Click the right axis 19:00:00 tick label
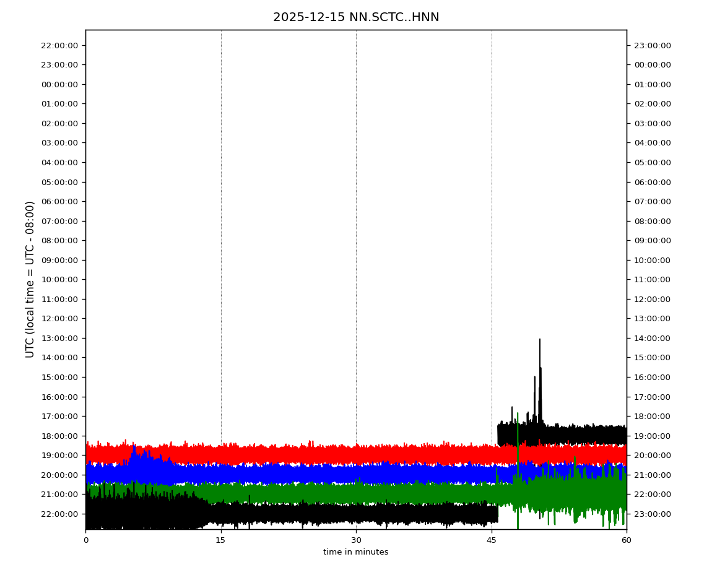 click(x=652, y=436)
